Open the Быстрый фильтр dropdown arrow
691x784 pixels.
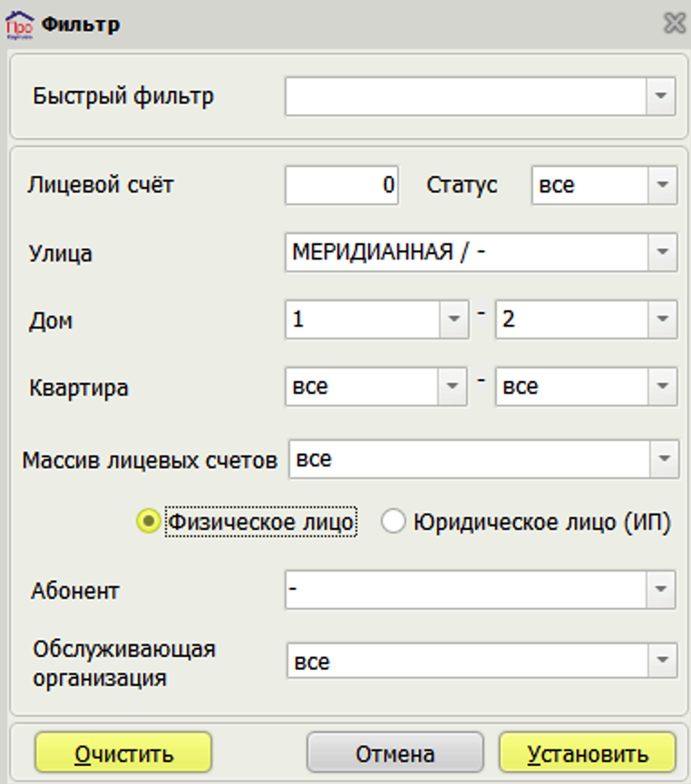(660, 96)
